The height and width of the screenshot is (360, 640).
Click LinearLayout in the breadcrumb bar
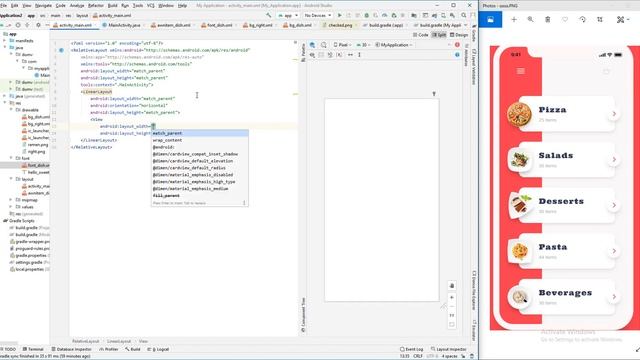pyautogui.click(x=119, y=341)
